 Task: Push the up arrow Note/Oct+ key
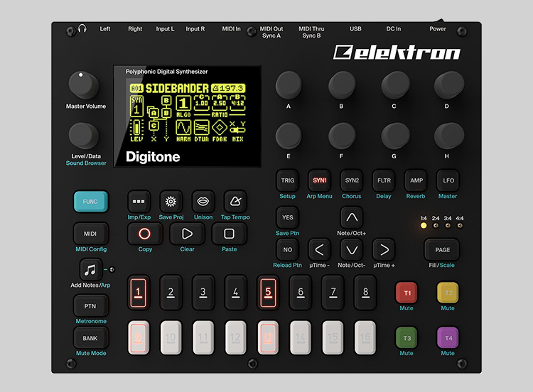[352, 217]
